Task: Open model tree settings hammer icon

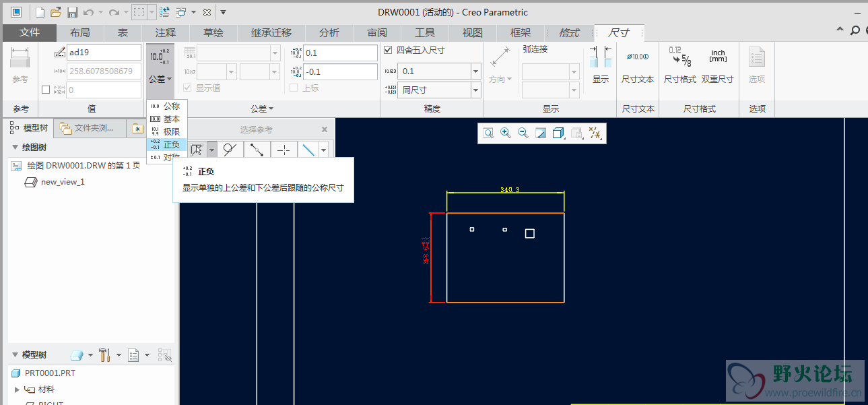Action: (104, 354)
